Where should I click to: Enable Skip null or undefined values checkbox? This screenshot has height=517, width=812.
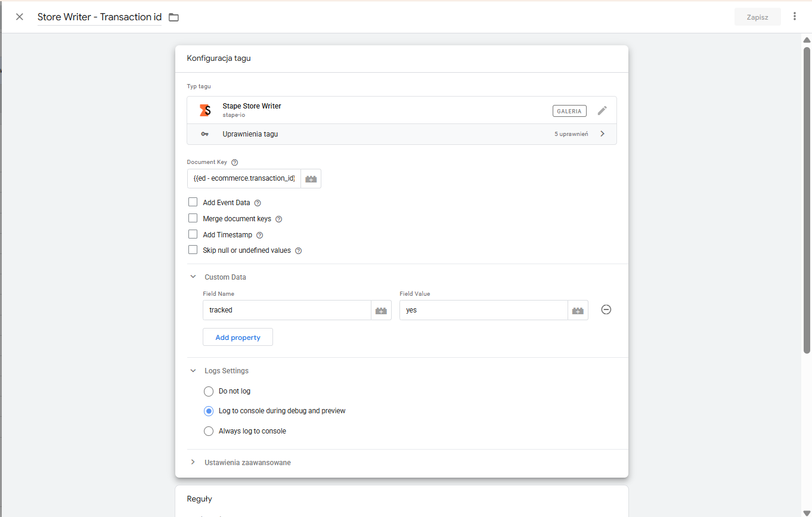pyautogui.click(x=193, y=250)
